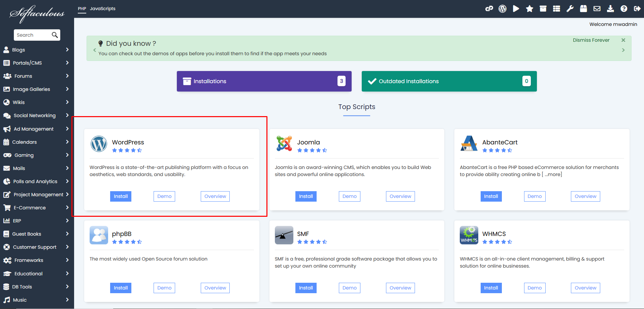Show previous tip with left chevron

point(95,50)
